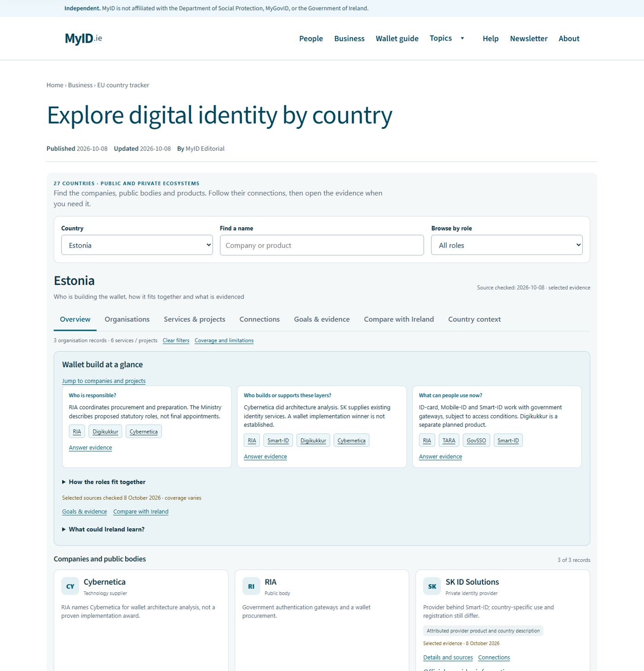Focus the 'Company or product' search field
Viewport: 644px width, 671px height.
click(322, 245)
